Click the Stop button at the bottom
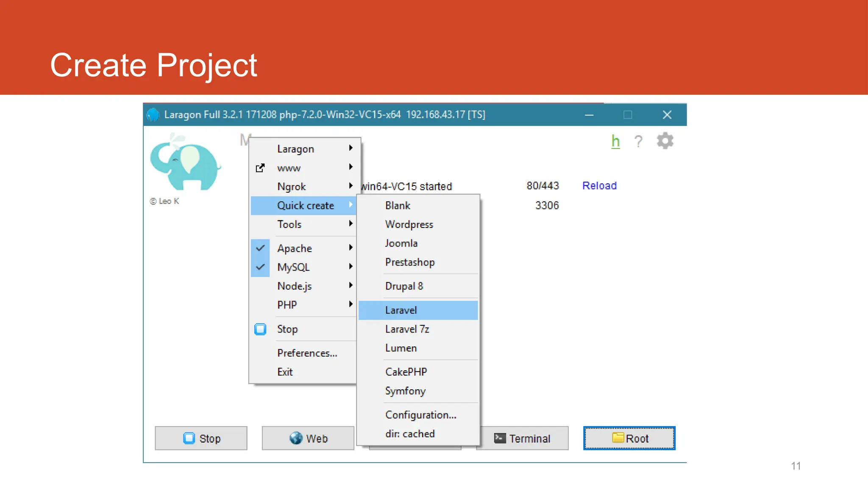Screen dimensions: 868x488 tap(201, 438)
